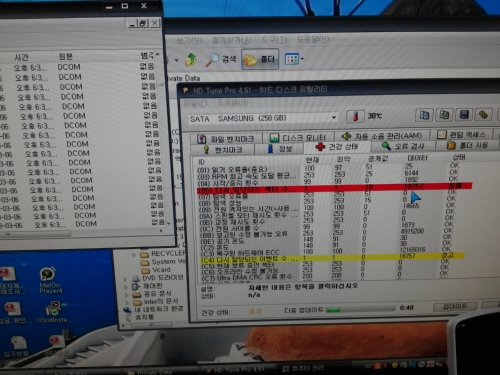Open MelOn Player4 desktop icon
Viewport: 500px width, 375px height.
click(x=49, y=280)
